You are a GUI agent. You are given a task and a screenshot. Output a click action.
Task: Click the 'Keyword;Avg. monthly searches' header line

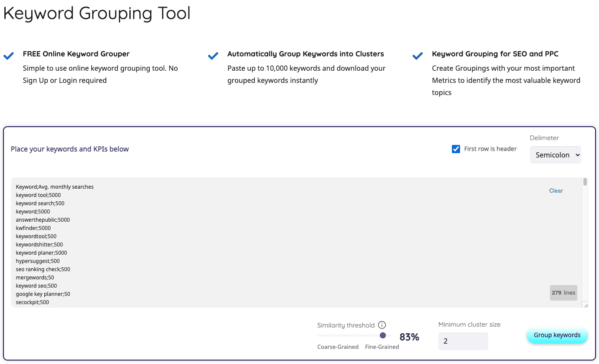pos(55,187)
